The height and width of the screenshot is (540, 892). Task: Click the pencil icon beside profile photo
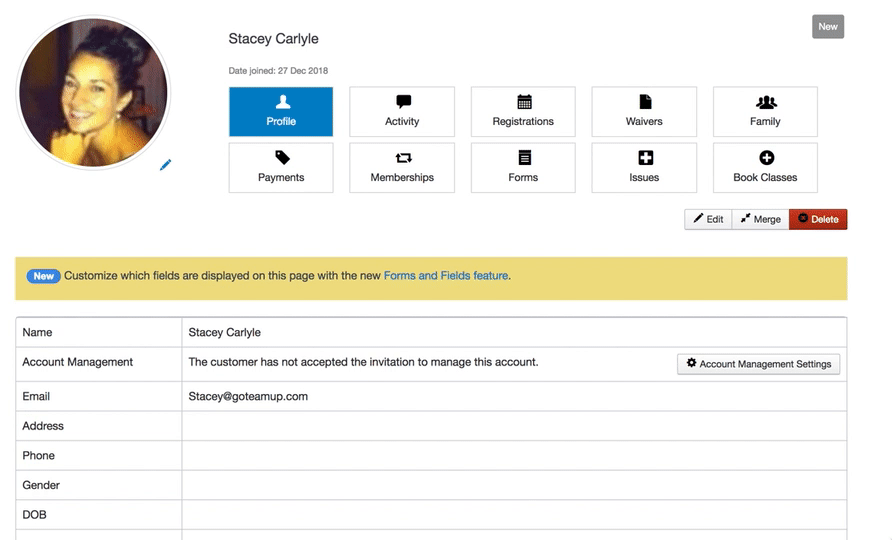(x=166, y=165)
